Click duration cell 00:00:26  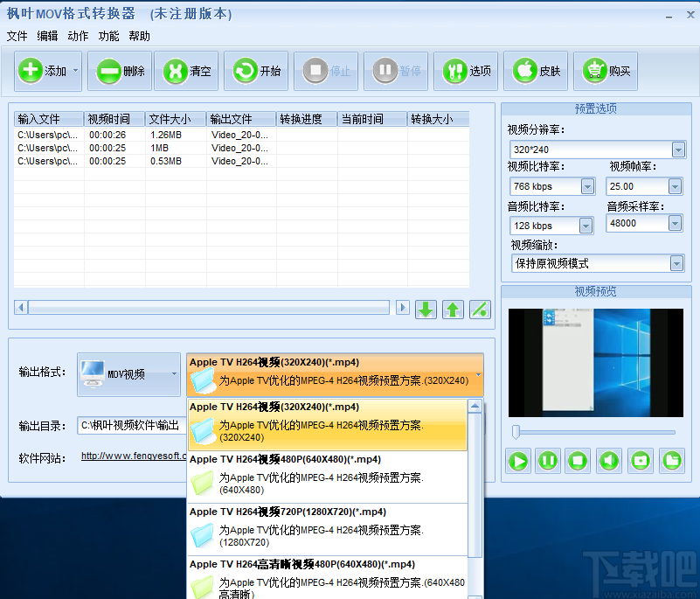click(107, 135)
